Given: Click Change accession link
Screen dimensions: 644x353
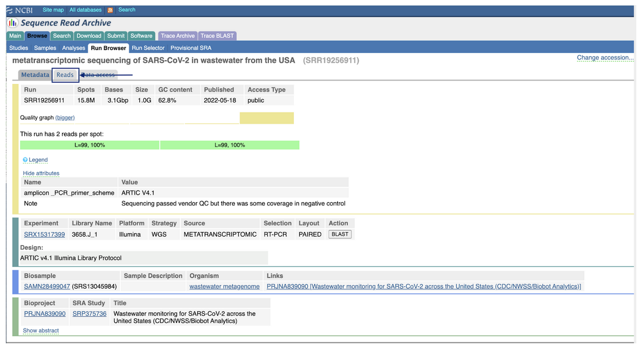Looking at the screenshot, I should point(605,57).
